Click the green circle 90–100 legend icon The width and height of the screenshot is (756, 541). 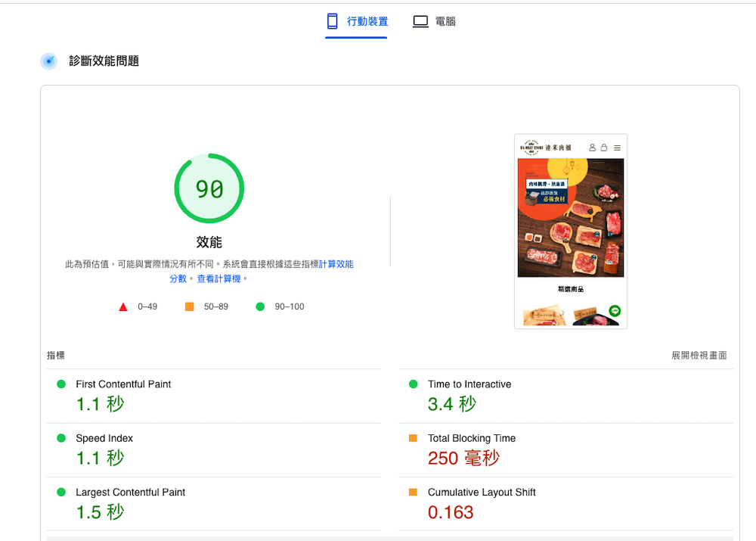coord(260,306)
